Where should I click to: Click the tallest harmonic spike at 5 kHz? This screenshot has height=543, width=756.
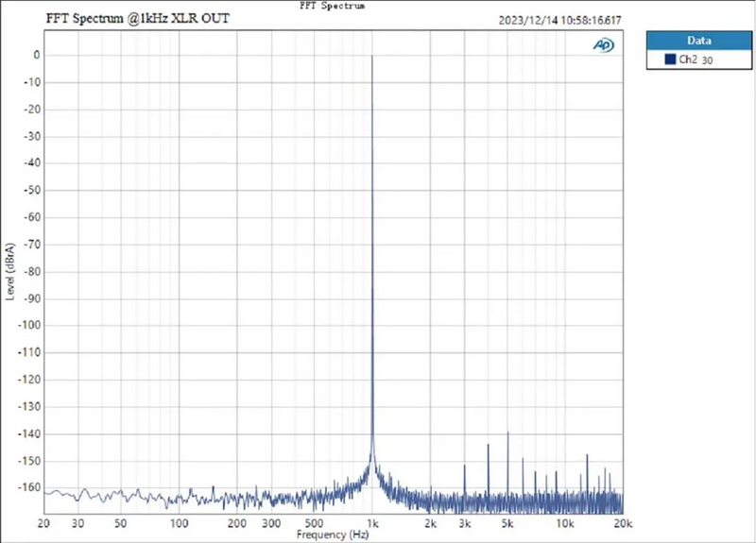[507, 433]
